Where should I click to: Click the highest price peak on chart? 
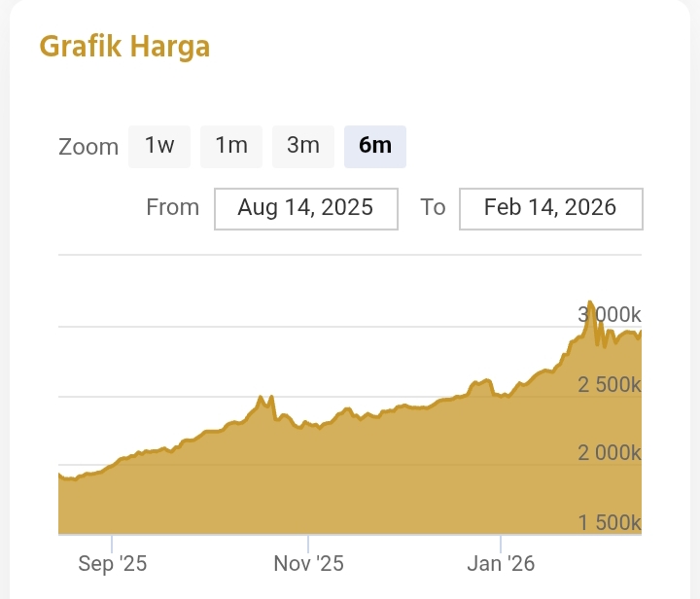click(x=591, y=302)
